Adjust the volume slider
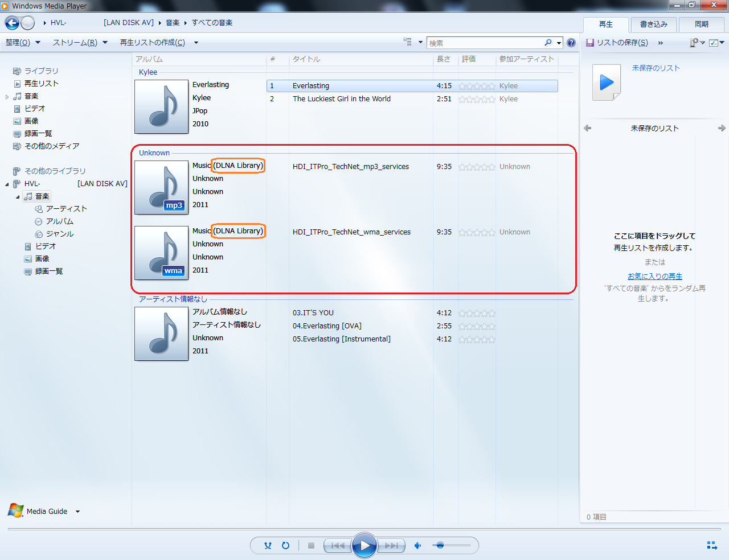 (452, 545)
